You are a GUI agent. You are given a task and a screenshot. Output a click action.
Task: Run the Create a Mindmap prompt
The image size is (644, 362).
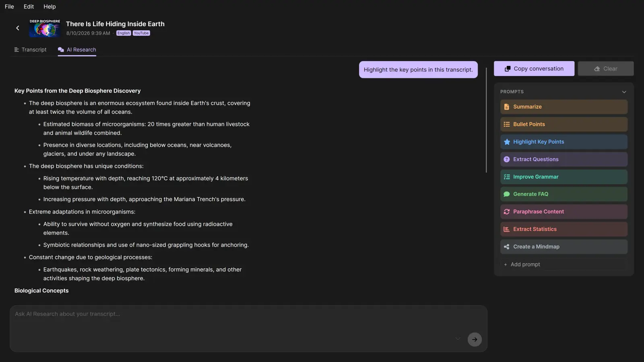point(563,247)
